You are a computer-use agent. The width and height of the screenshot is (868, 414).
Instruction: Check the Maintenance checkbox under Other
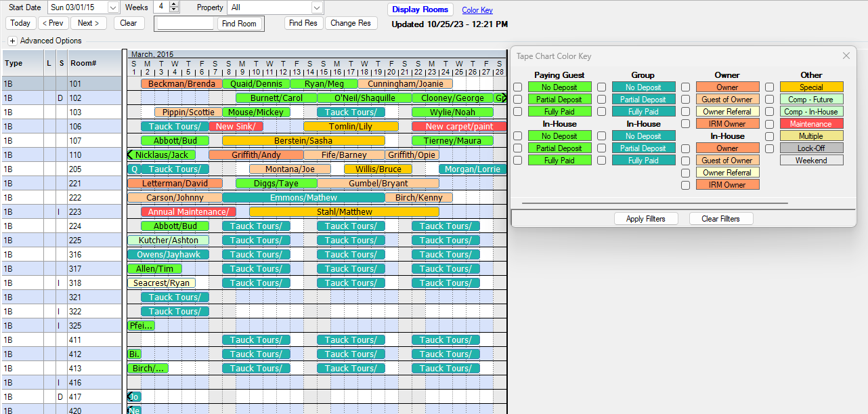click(769, 124)
